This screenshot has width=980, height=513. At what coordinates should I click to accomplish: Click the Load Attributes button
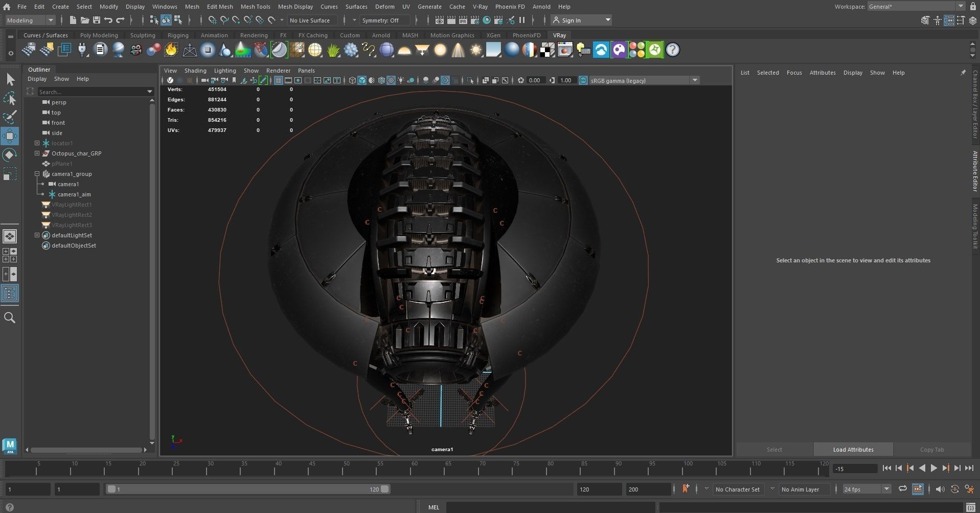(853, 450)
